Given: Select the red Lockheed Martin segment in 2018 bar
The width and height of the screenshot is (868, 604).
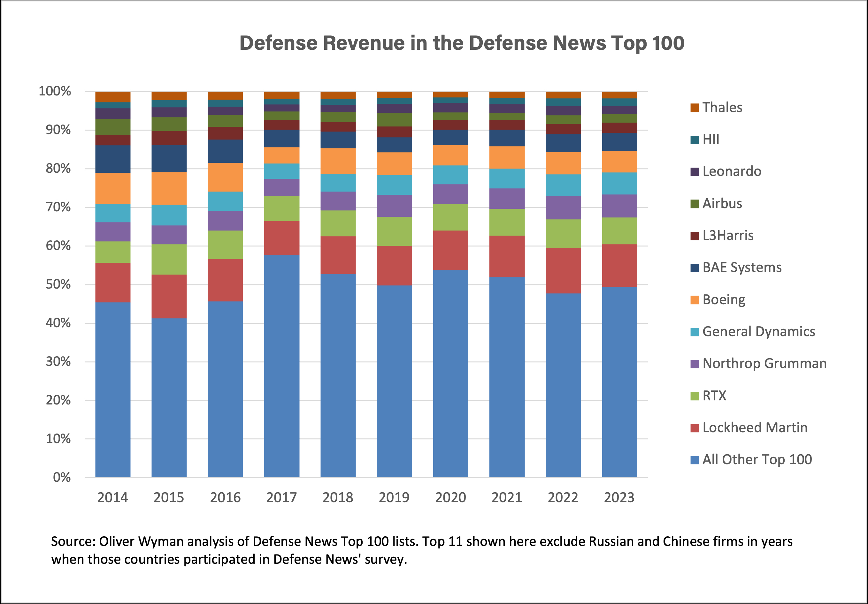Looking at the screenshot, I should [338, 255].
